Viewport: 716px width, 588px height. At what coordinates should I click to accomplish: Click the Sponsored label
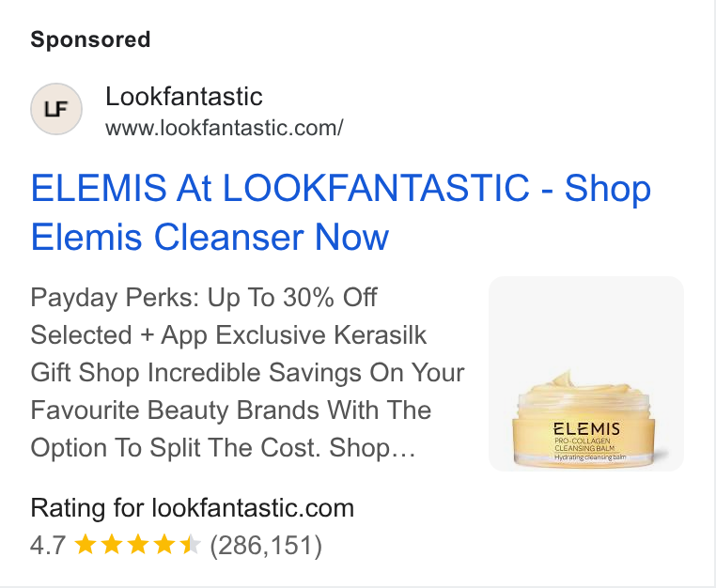[x=90, y=39]
